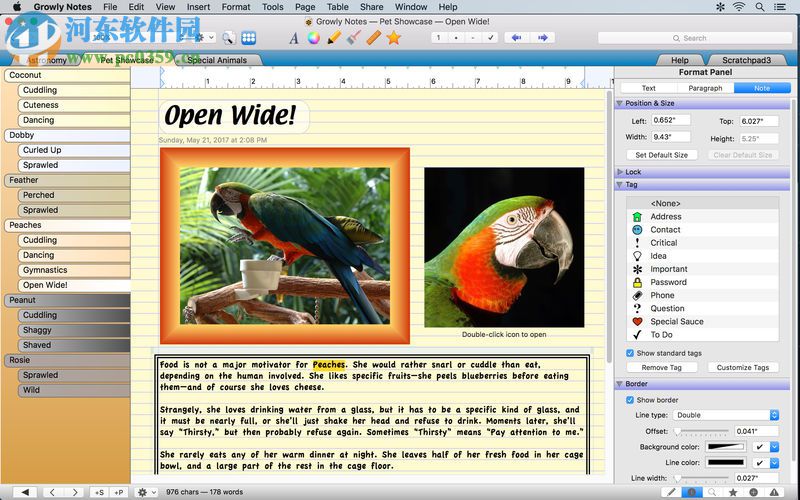
Task: Toggle the Line color enable checkmark
Action: coord(759,463)
